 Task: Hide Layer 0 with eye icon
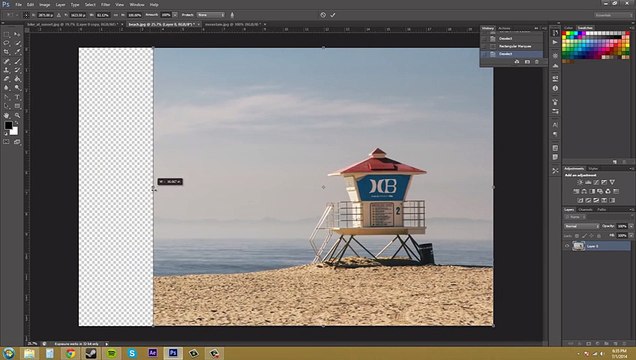pos(567,246)
